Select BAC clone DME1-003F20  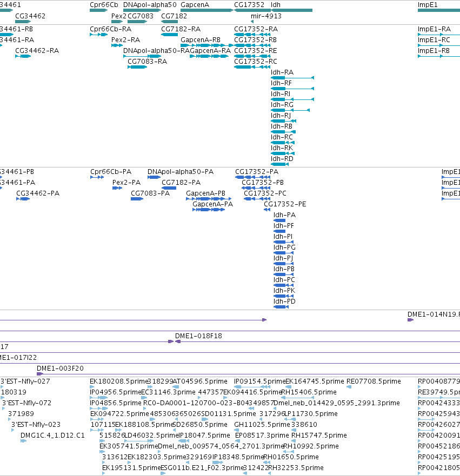click(x=60, y=368)
